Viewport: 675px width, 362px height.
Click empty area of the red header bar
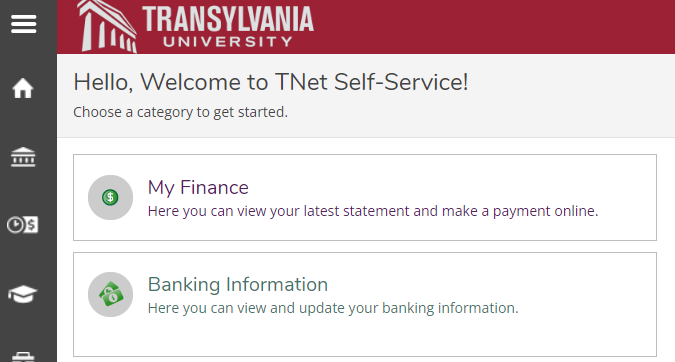pos(495,27)
